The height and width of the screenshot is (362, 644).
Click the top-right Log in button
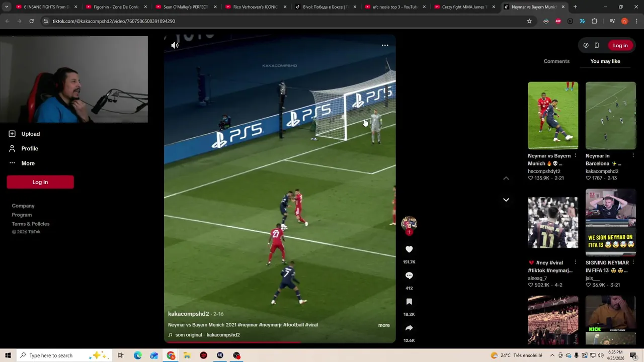point(620,45)
